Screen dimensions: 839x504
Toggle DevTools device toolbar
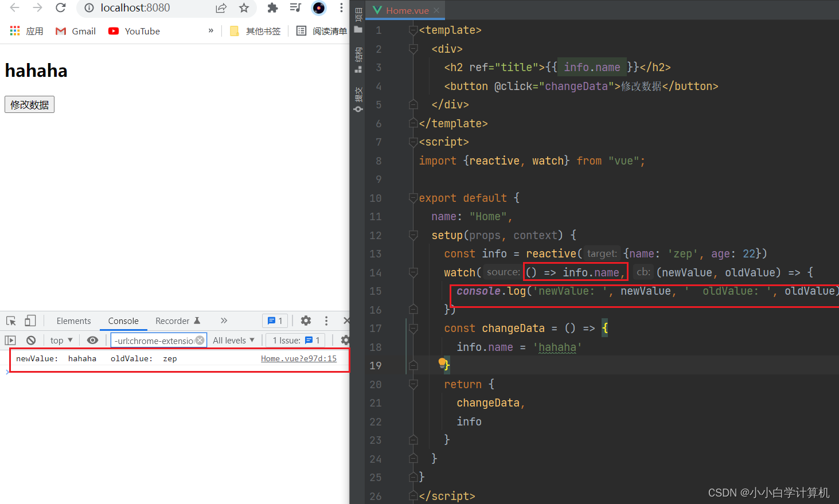[x=30, y=321]
